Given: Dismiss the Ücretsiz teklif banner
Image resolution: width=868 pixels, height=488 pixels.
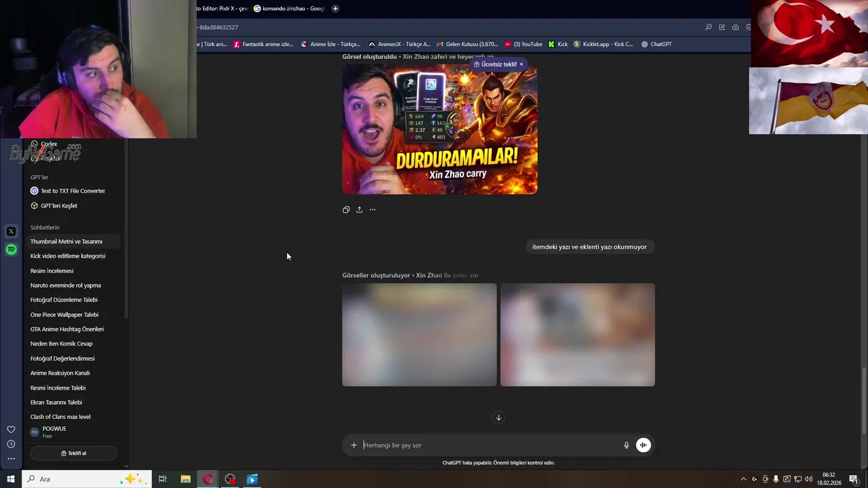Looking at the screenshot, I should pyautogui.click(x=521, y=64).
